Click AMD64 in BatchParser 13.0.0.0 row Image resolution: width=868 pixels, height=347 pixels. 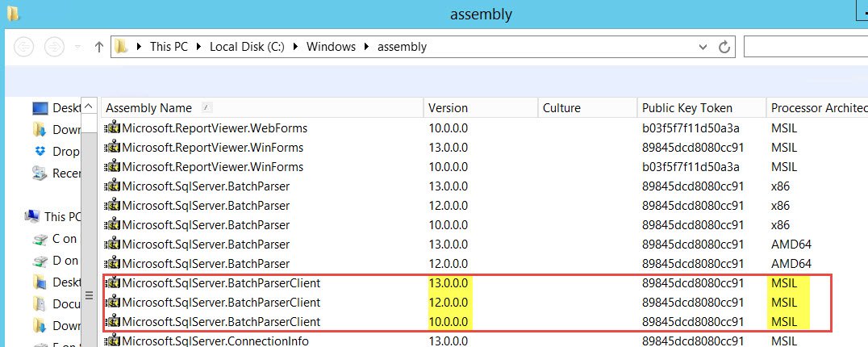(791, 245)
